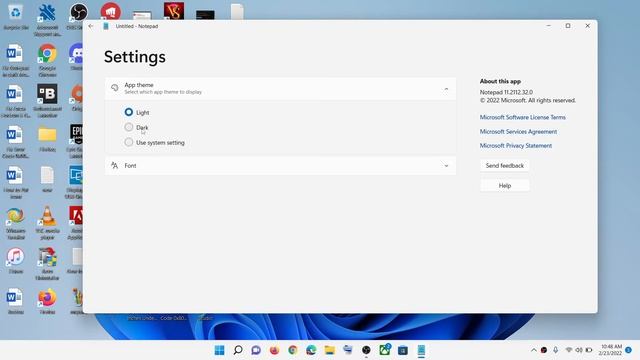Click the microphone tray icon
640x360 pixels.
[556, 350]
